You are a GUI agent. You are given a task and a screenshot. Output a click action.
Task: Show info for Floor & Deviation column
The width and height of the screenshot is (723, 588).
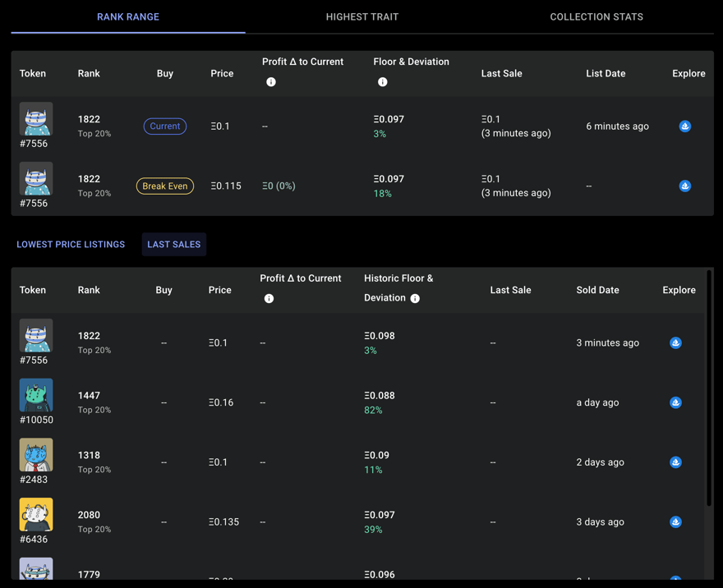coord(382,82)
